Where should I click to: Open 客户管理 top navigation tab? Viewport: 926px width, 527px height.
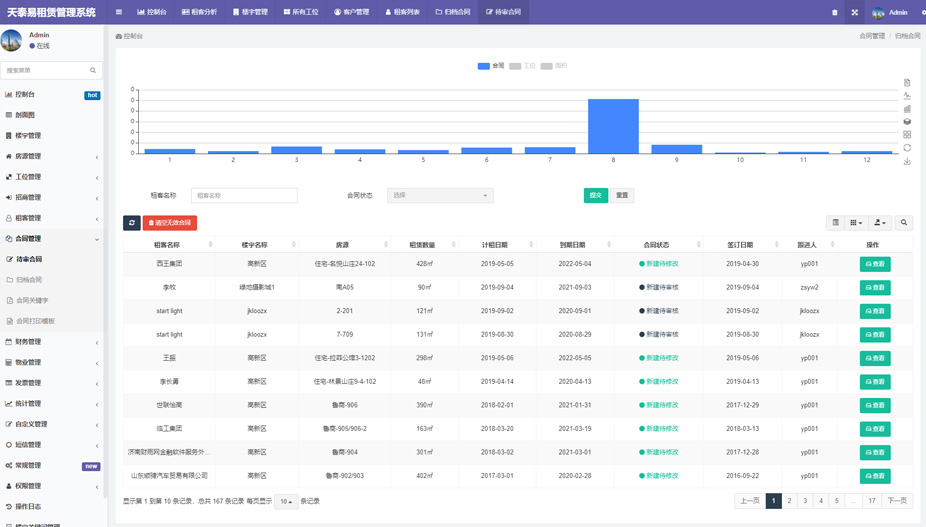click(352, 12)
